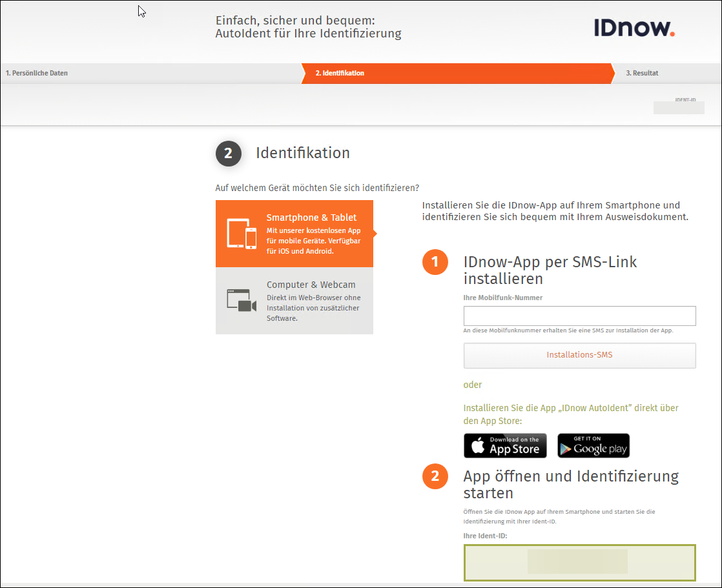Open the 2. Identifikation step
Image resolution: width=722 pixels, height=588 pixels.
point(458,73)
